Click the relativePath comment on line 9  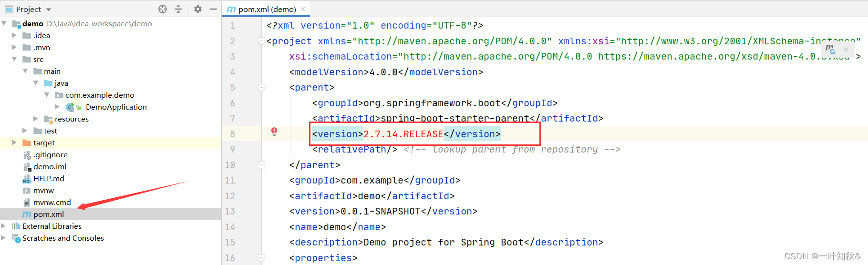[x=512, y=149]
